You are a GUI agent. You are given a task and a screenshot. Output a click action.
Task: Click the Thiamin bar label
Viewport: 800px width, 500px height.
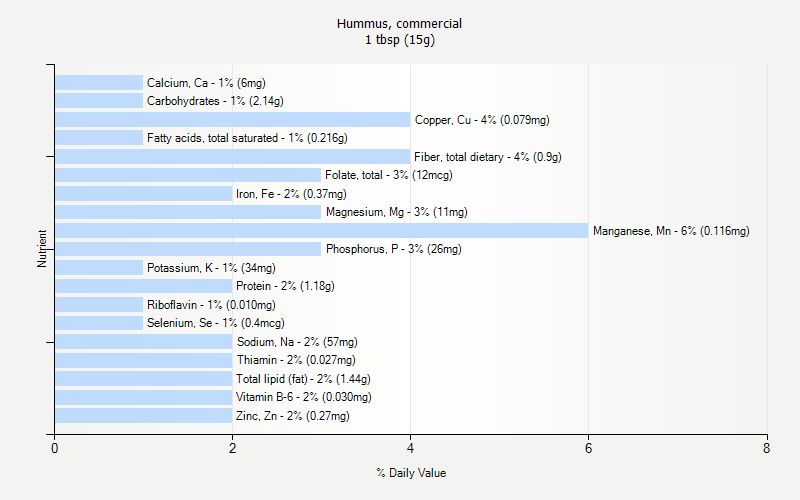[x=296, y=360]
